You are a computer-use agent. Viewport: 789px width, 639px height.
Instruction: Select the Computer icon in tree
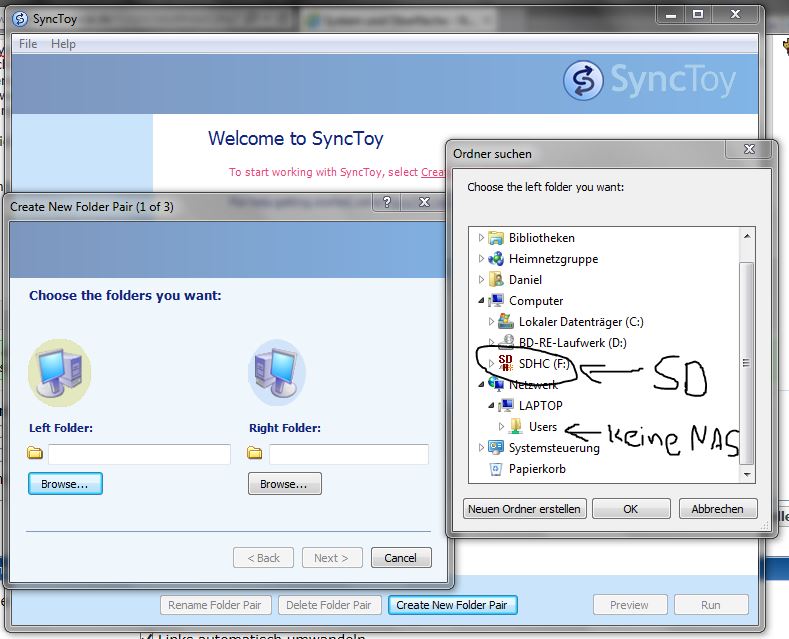pyautogui.click(x=496, y=300)
